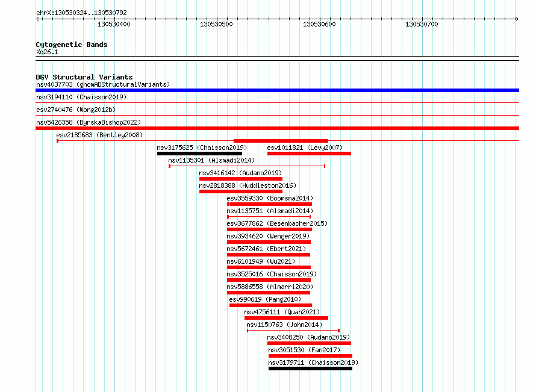
Task: Click the DGV Structural Variants heading
Action: [84, 77]
